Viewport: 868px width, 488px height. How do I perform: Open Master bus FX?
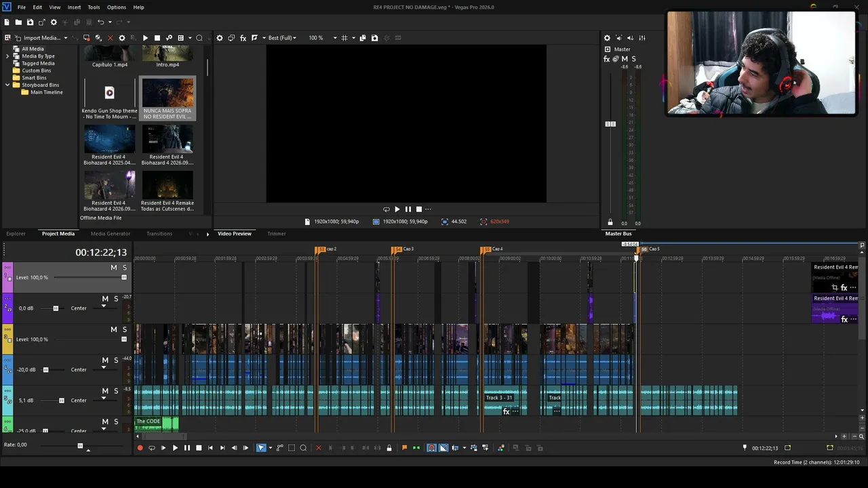[x=607, y=59]
